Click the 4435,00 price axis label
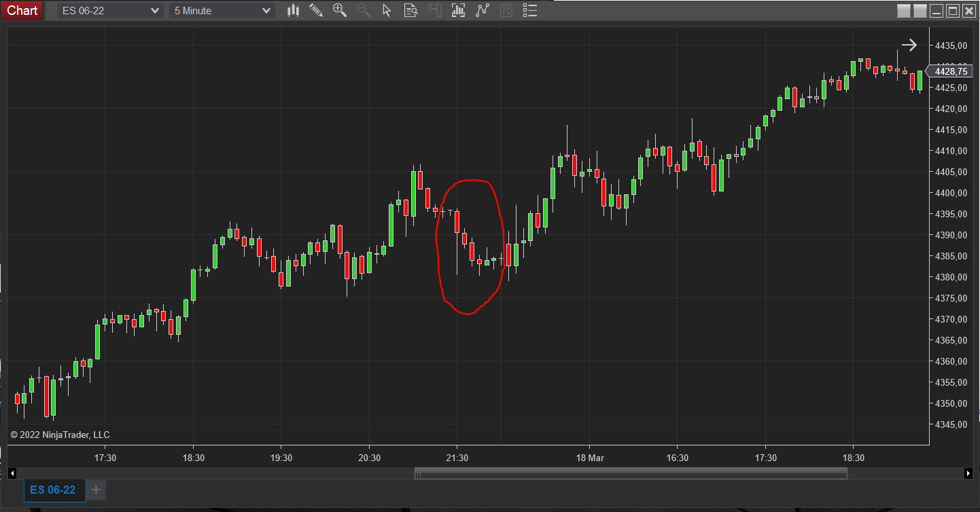The image size is (980, 512). pos(951,45)
